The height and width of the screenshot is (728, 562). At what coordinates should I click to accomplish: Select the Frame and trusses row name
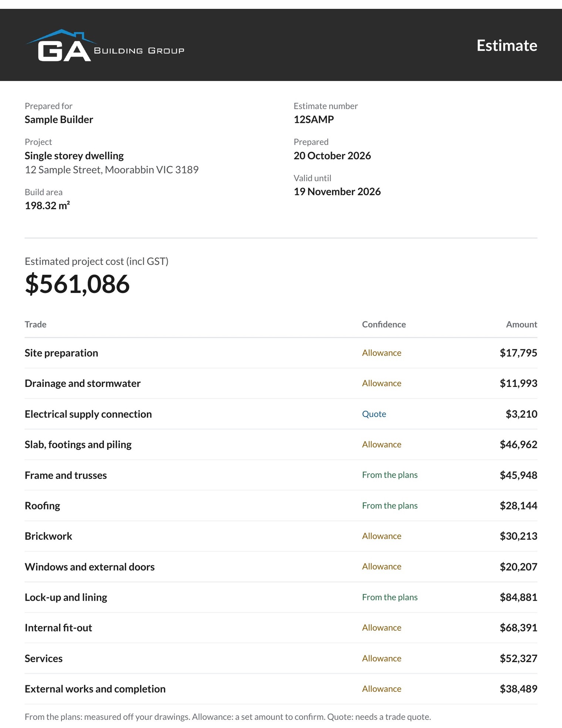pos(66,475)
